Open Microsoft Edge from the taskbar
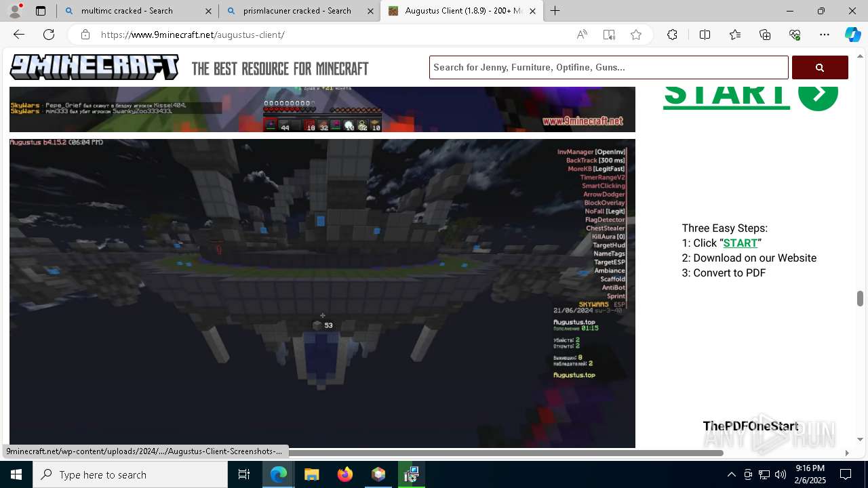Screen dimensions: 868x488 point(279,474)
